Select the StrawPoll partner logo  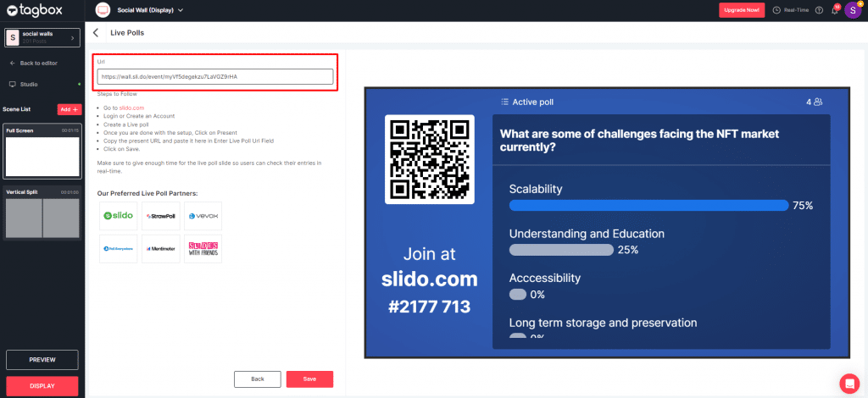[160, 216]
